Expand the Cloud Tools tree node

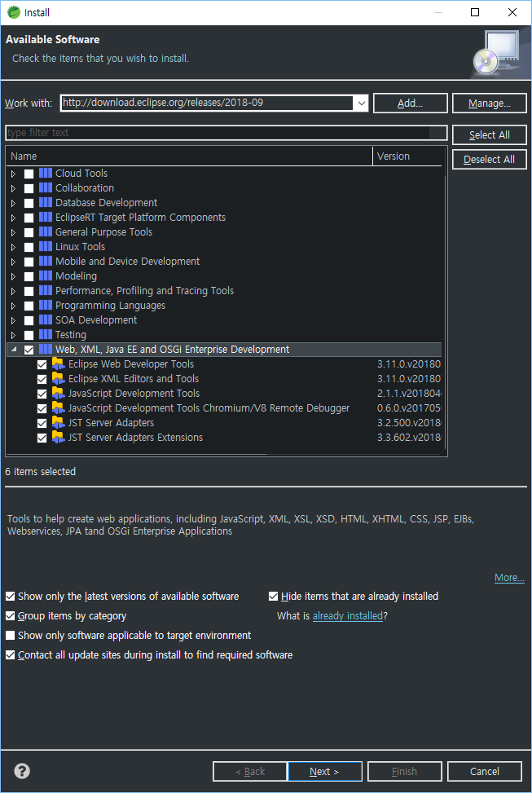point(14,174)
